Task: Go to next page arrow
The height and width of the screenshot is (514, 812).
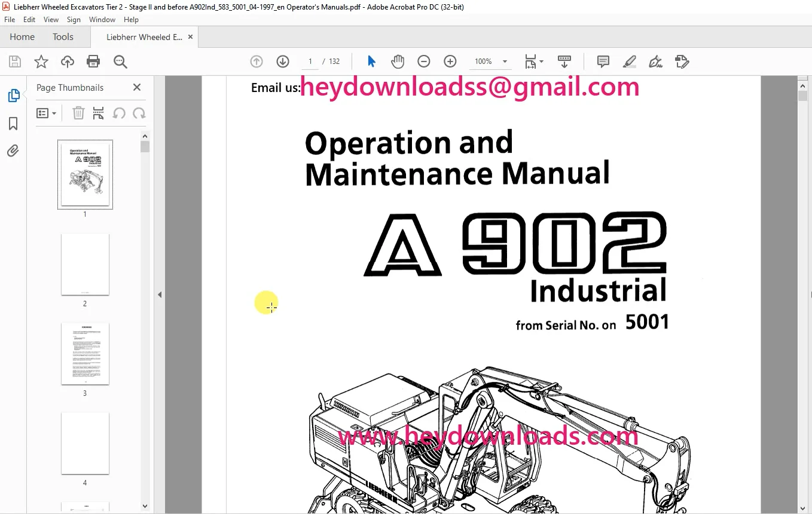Action: pyautogui.click(x=283, y=62)
